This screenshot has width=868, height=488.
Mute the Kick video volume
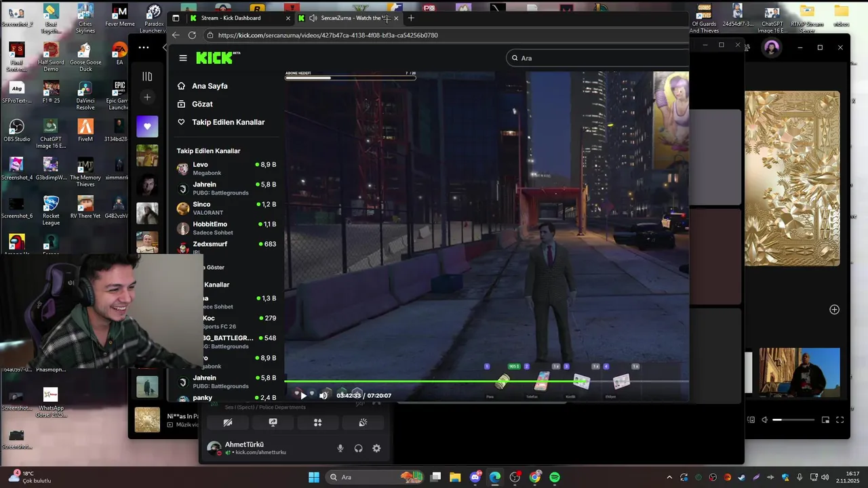[x=323, y=395]
